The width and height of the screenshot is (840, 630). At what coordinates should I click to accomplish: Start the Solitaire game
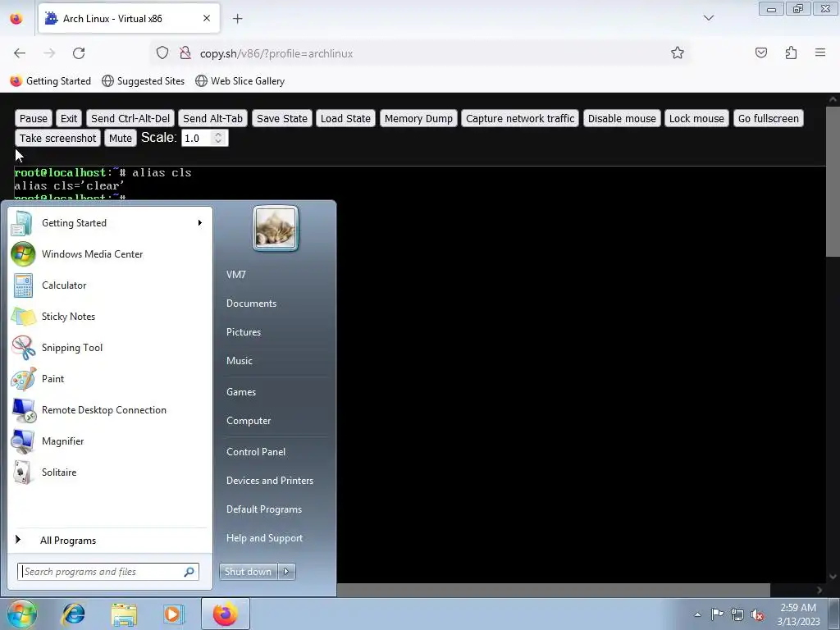(x=110, y=472)
